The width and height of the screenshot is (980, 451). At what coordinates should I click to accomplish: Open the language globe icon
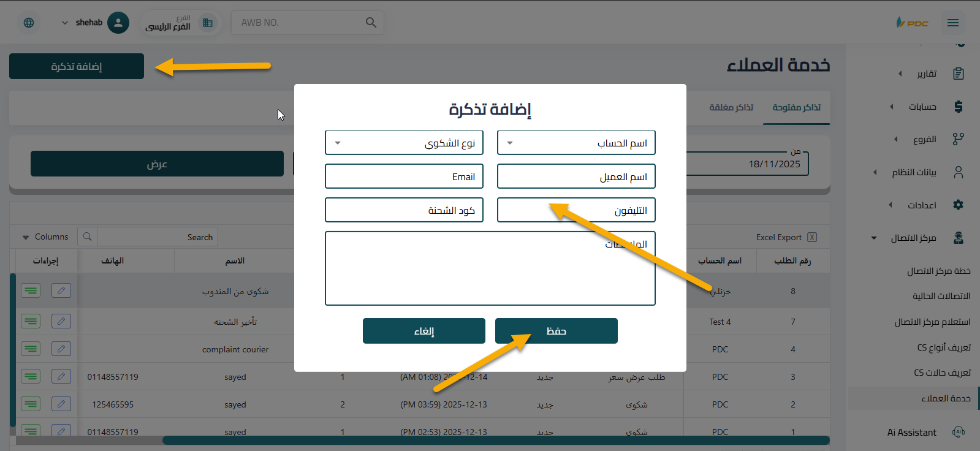click(x=29, y=23)
